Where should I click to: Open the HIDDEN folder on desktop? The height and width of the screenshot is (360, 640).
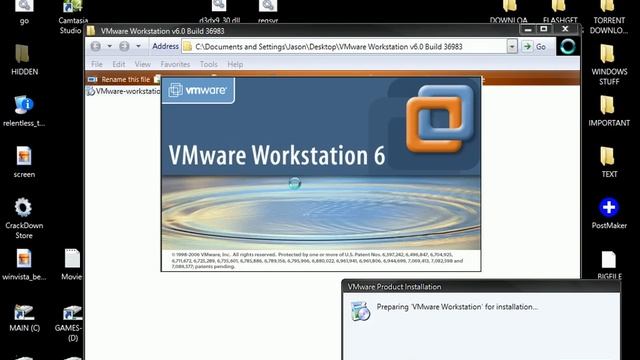click(x=22, y=54)
